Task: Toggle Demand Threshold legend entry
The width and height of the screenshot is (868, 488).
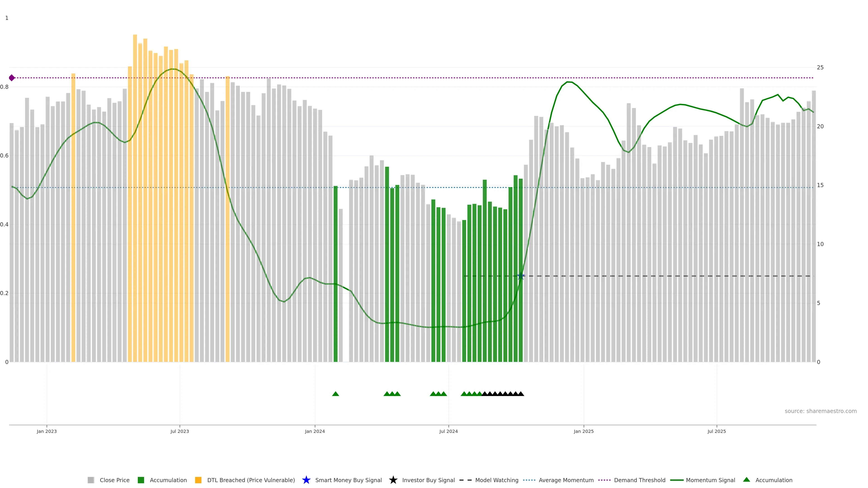Action: coord(639,480)
